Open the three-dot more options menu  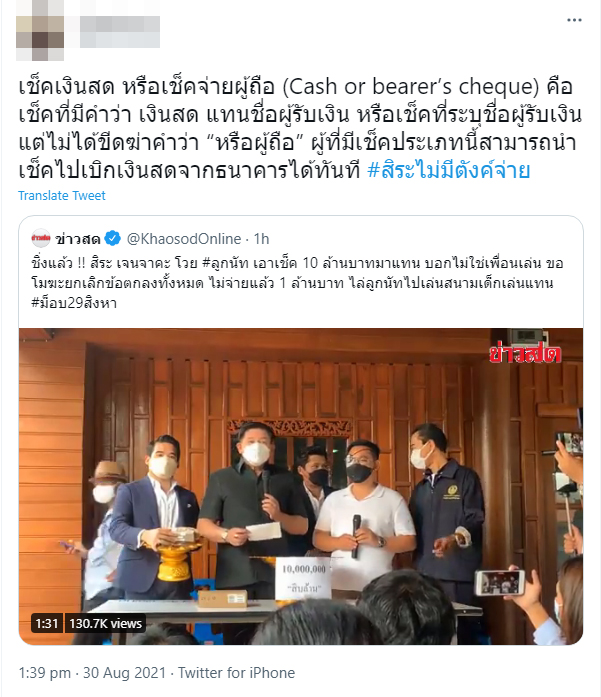tap(574, 20)
